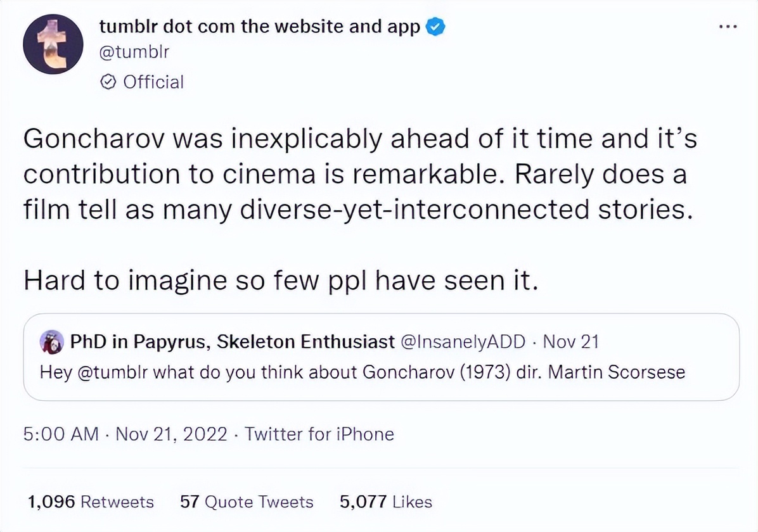Click the 5:00 AM · Nov 21, 2022 timestamp
The height and width of the screenshot is (532, 758).
125,434
